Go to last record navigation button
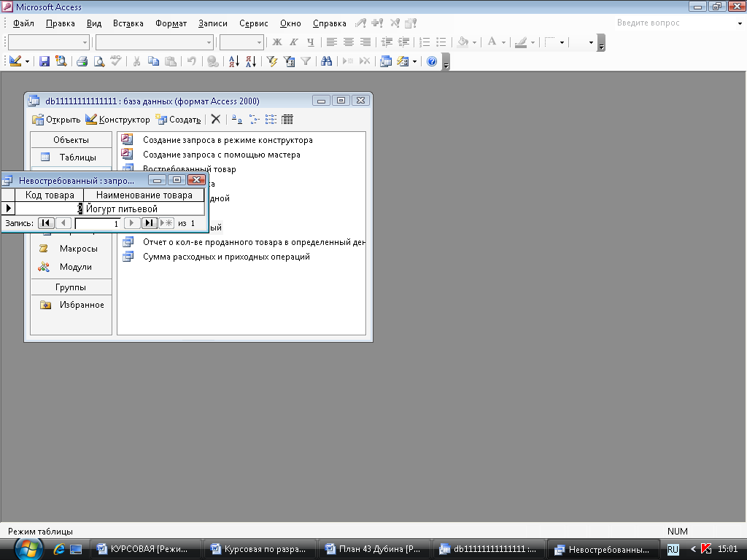Image resolution: width=747 pixels, height=560 pixels. pos(149,223)
